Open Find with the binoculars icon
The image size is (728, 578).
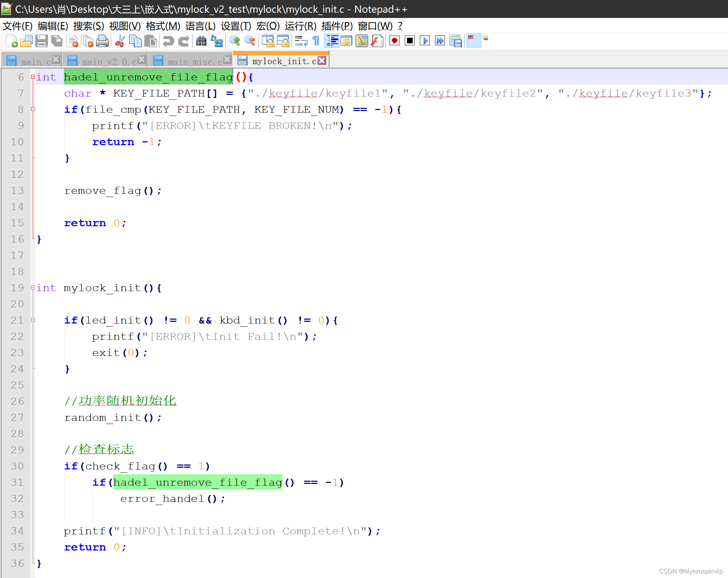point(201,41)
